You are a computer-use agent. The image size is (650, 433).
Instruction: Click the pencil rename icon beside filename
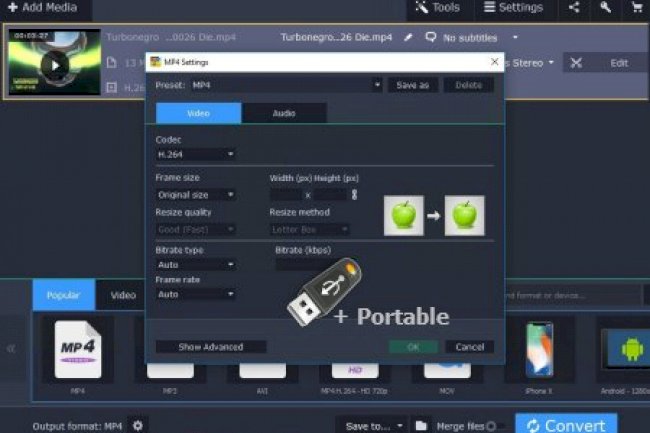click(x=408, y=38)
